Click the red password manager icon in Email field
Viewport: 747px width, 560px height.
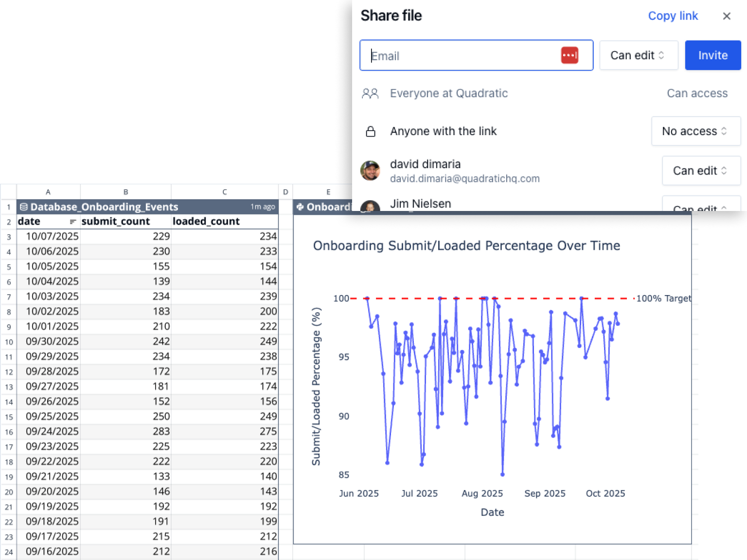[x=569, y=55]
